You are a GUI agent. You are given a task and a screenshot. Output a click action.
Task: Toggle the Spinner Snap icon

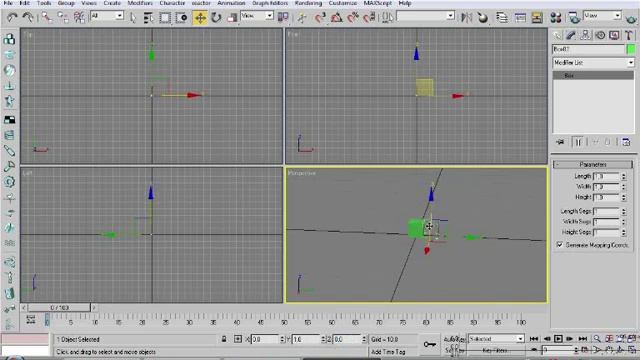pos(369,17)
